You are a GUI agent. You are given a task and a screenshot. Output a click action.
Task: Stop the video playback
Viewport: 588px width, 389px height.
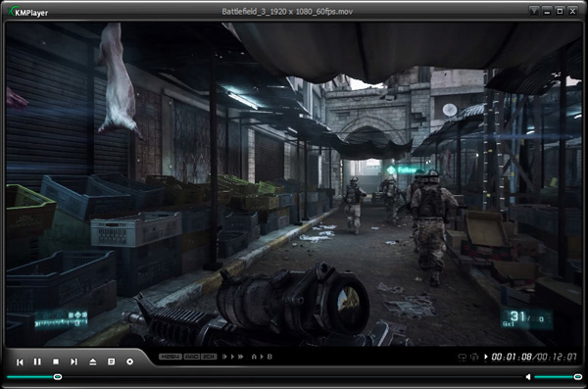(56, 362)
